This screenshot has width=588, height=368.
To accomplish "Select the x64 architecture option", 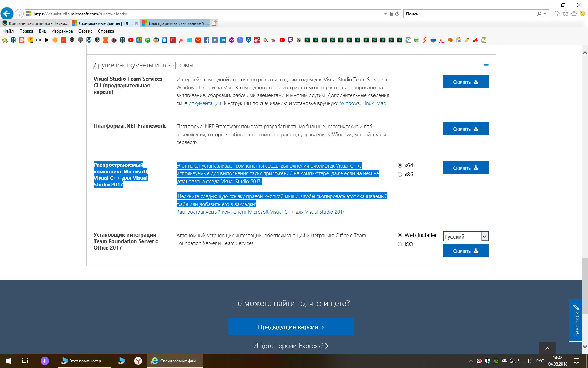I will tap(400, 165).
